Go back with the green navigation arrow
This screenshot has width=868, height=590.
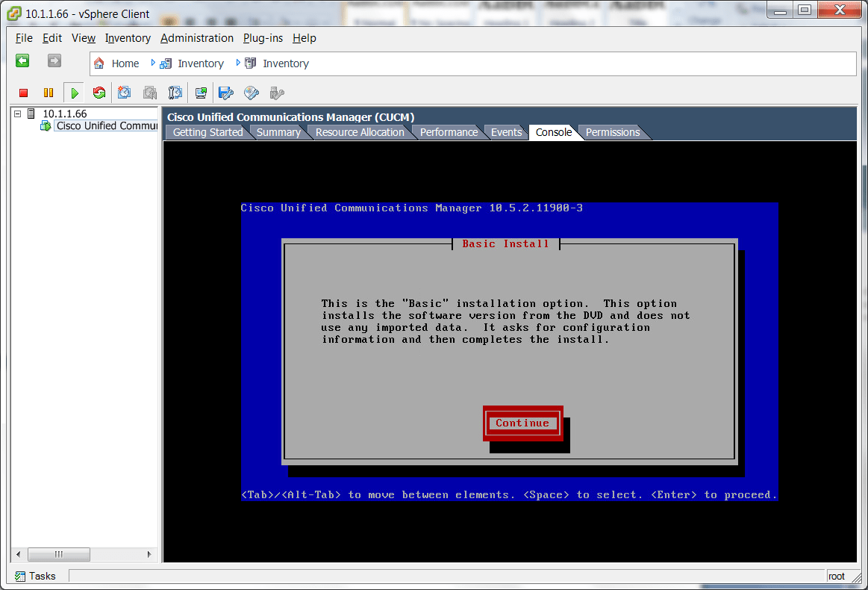[x=22, y=60]
